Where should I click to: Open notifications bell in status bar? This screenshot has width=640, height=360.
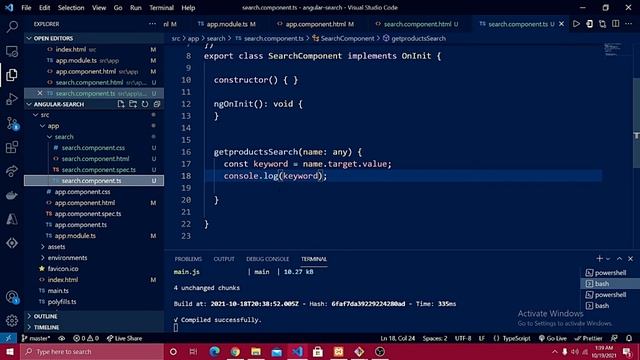pos(629,338)
